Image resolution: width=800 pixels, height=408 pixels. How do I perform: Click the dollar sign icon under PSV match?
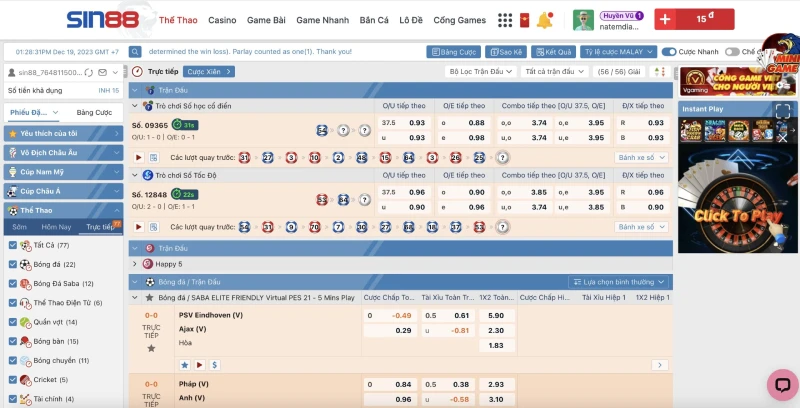click(214, 365)
